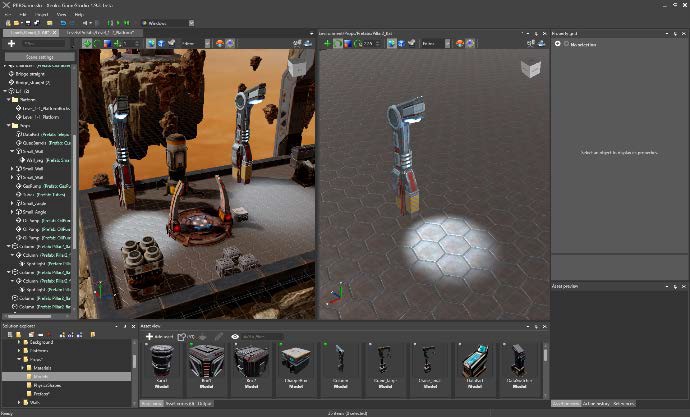
Task: Click the add object plus icon in scene tree
Action: coord(12,44)
